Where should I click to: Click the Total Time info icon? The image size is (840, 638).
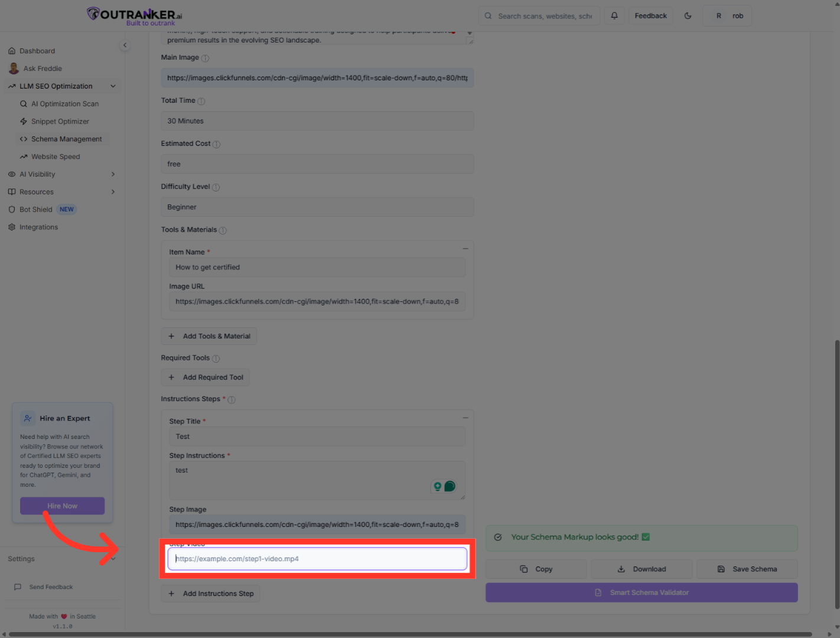point(201,101)
